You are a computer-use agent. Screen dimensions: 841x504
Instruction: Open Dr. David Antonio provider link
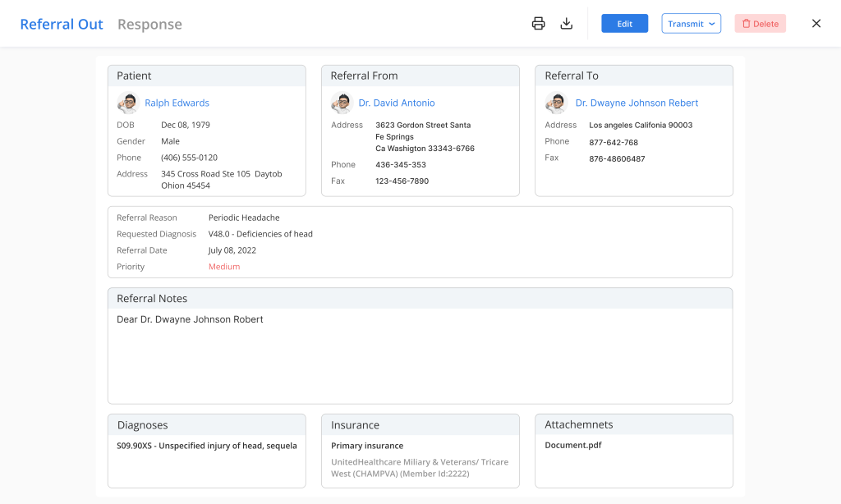[397, 103]
